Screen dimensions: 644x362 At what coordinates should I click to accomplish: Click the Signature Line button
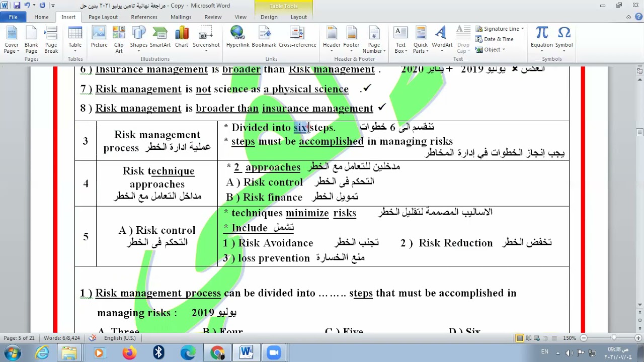[x=497, y=29]
